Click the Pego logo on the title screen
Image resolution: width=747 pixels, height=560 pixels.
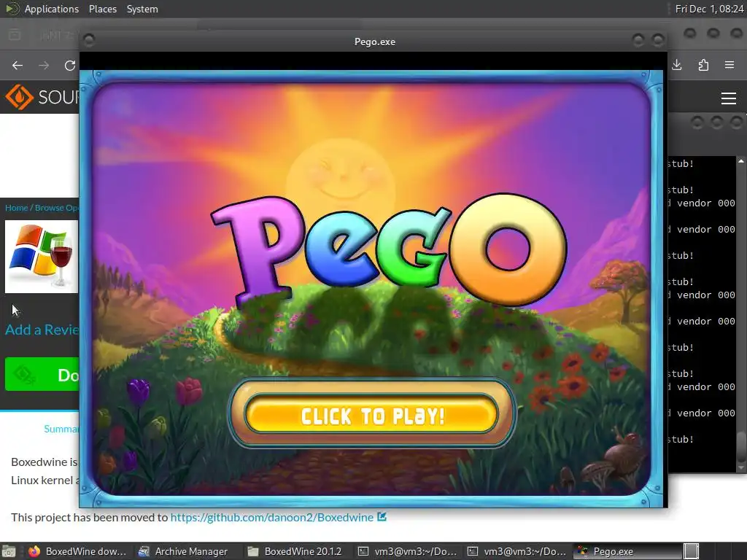[x=388, y=249]
